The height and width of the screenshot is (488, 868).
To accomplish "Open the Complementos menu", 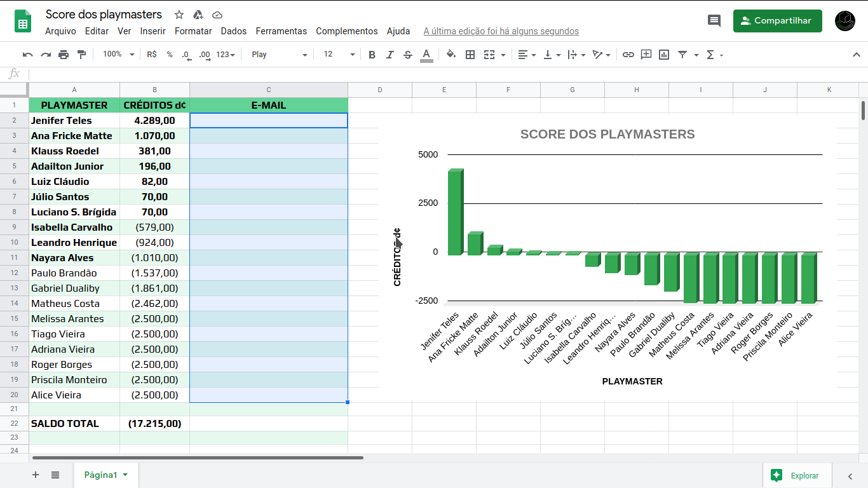I will pos(347,31).
